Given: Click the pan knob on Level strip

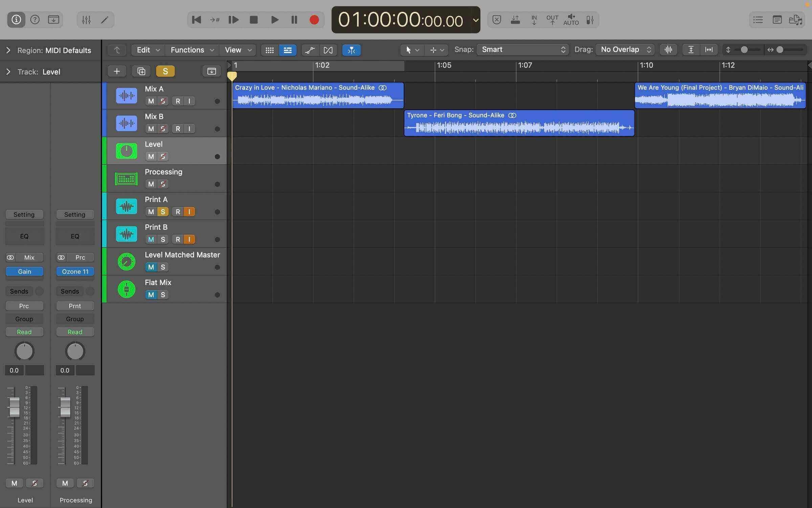Looking at the screenshot, I should (x=24, y=351).
